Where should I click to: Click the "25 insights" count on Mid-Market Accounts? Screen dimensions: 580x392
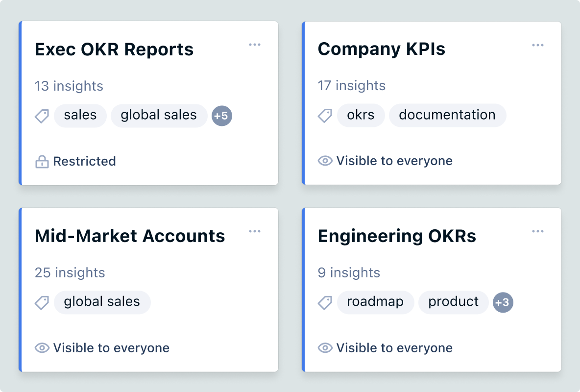click(70, 273)
